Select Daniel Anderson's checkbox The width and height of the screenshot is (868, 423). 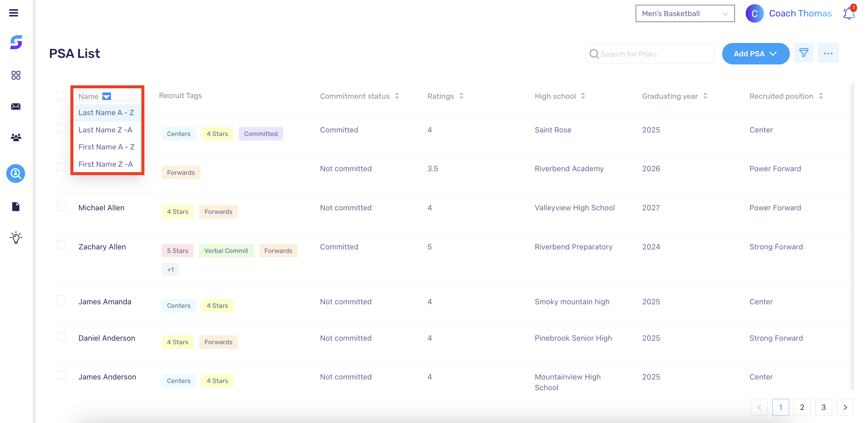[61, 336]
